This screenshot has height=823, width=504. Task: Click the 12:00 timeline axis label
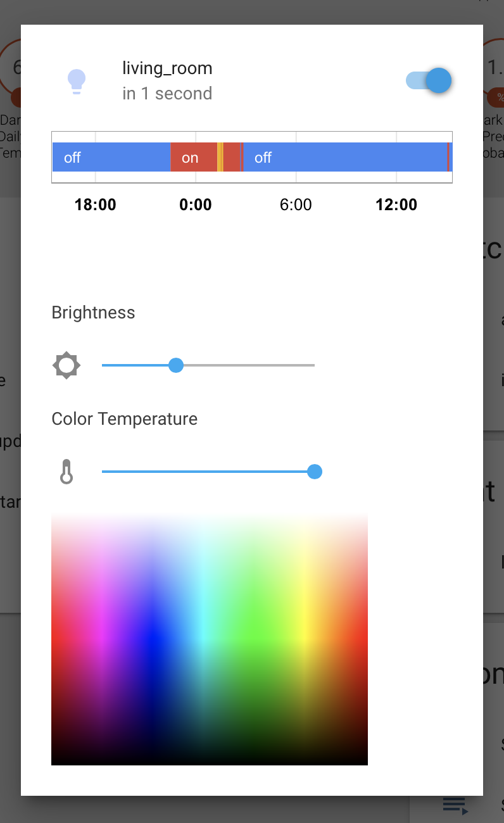(x=396, y=204)
